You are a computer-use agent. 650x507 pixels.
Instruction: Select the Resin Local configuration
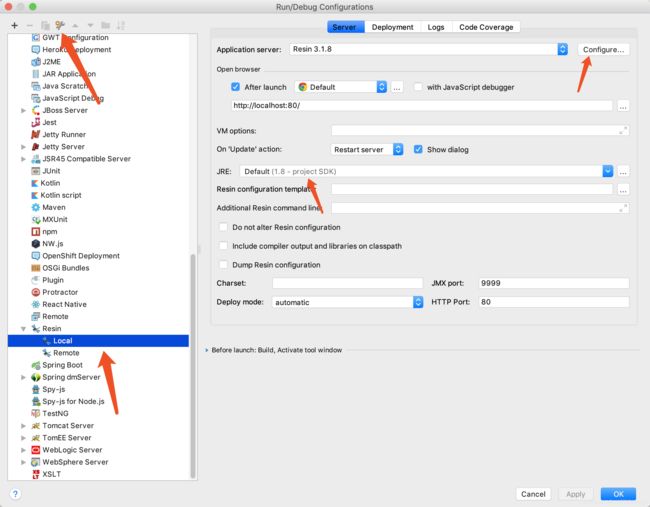(x=98, y=341)
